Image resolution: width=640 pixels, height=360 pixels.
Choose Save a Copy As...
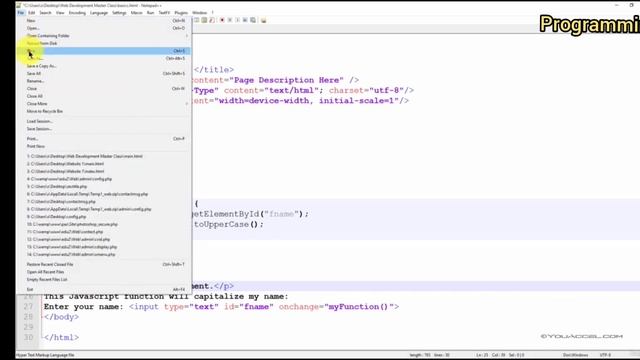104,66
